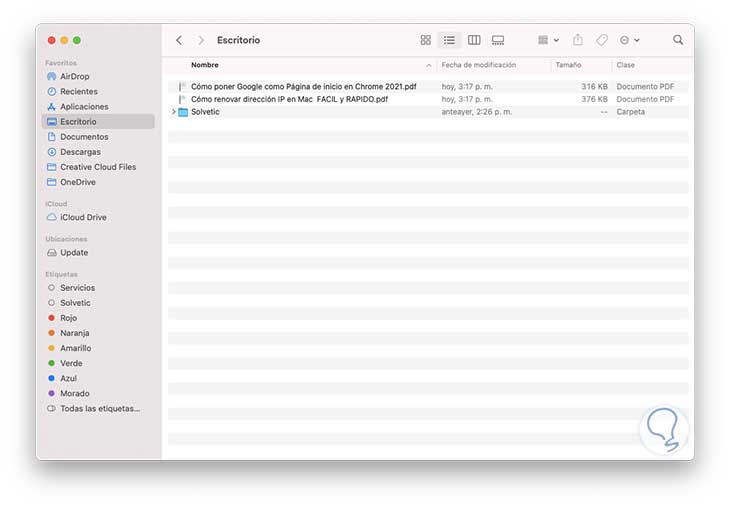The image size is (730, 507).
Task: Toggle sort direction arrow in Nombre column
Action: (x=428, y=65)
